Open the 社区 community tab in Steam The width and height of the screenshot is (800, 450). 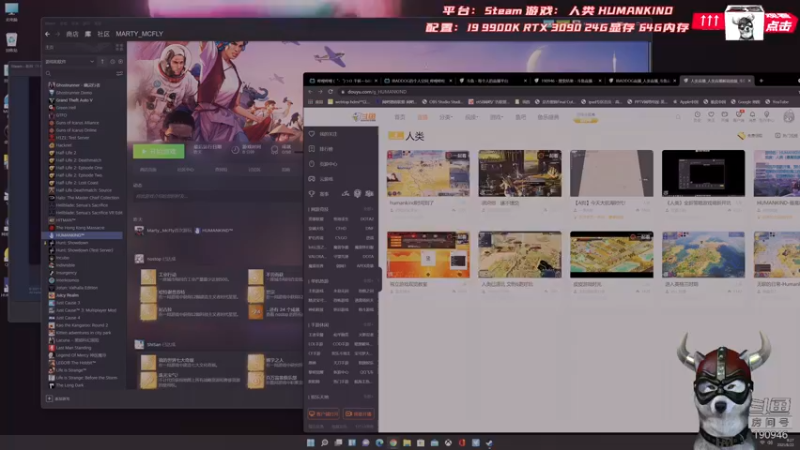coord(104,34)
